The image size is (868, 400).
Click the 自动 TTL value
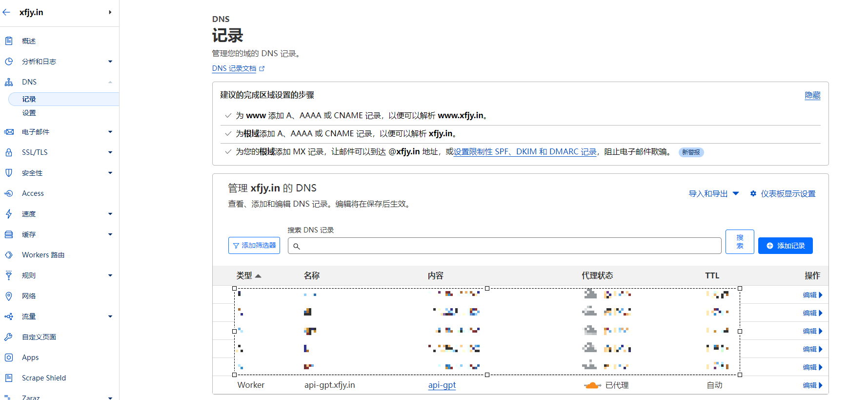pos(715,385)
